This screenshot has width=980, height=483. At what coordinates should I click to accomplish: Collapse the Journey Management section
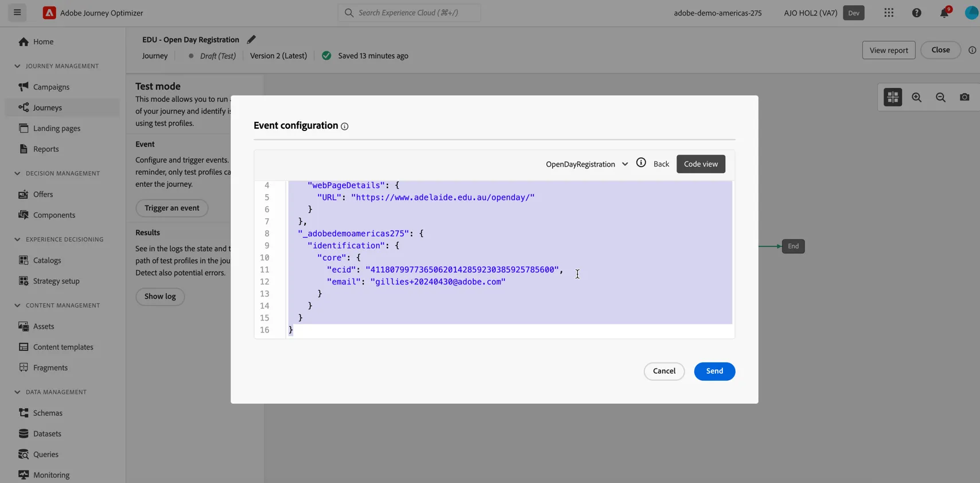17,66
